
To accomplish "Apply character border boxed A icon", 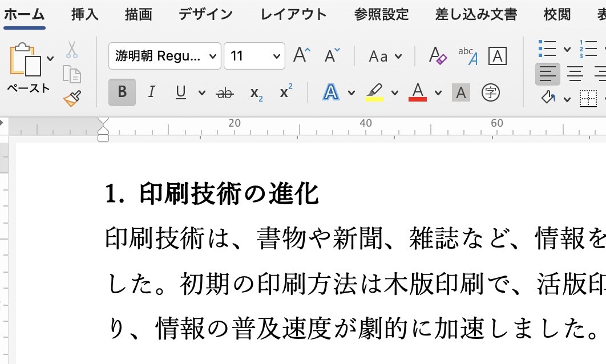I will pos(498,56).
